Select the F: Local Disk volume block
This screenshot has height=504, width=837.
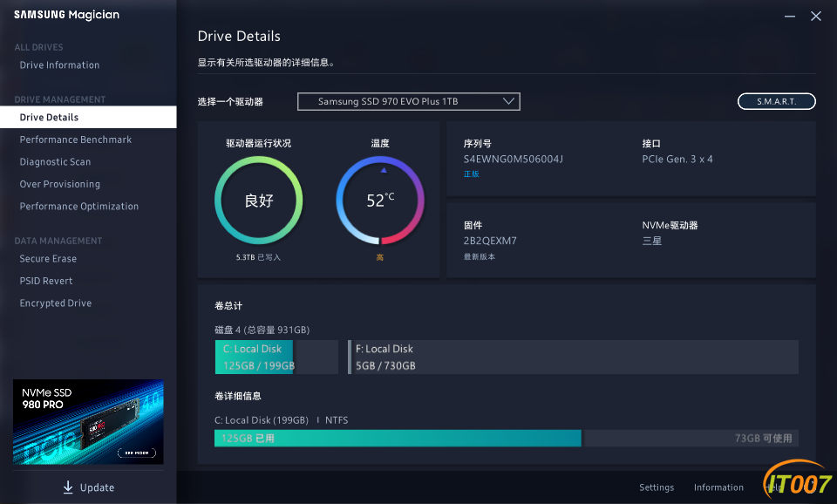point(573,357)
